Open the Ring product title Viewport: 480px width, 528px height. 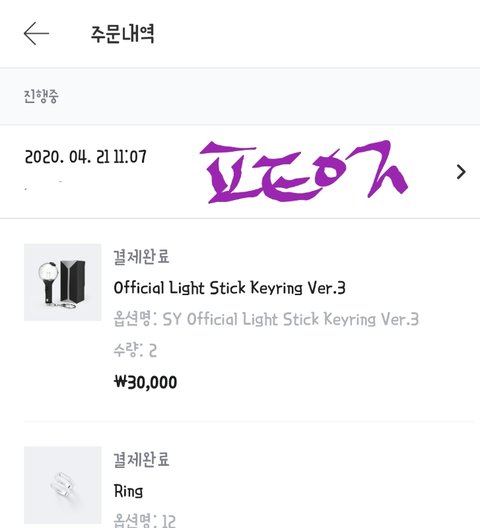(128, 491)
